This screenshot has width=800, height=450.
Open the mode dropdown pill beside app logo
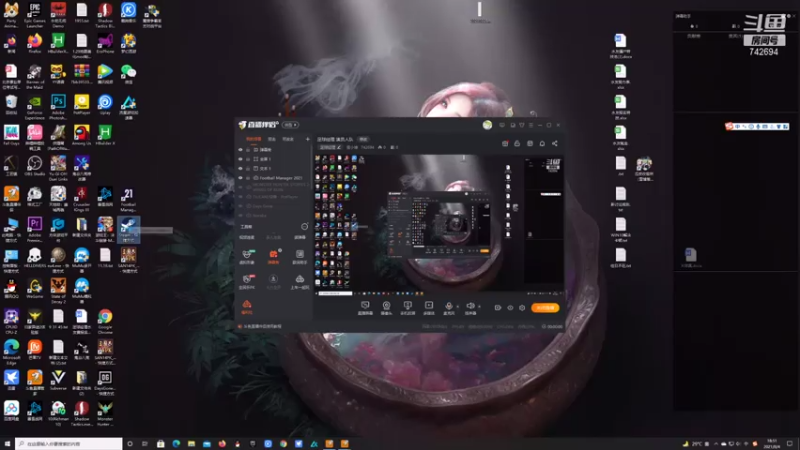tap(291, 124)
